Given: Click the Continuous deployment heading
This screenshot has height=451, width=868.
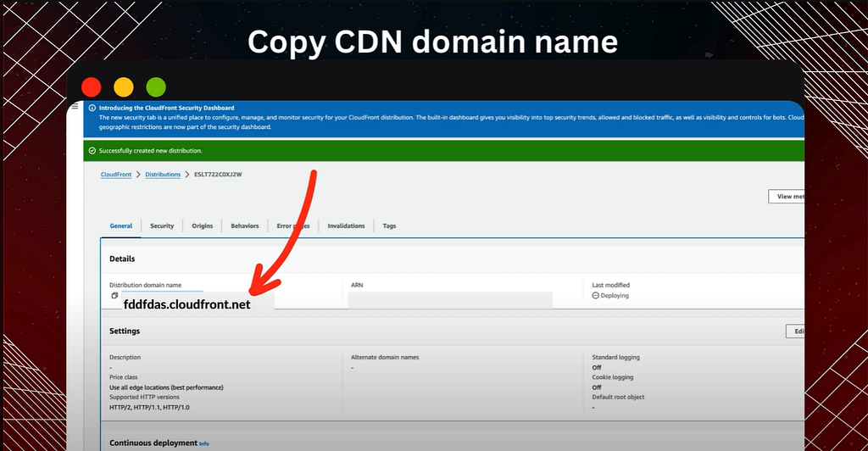Looking at the screenshot, I should click(x=153, y=443).
